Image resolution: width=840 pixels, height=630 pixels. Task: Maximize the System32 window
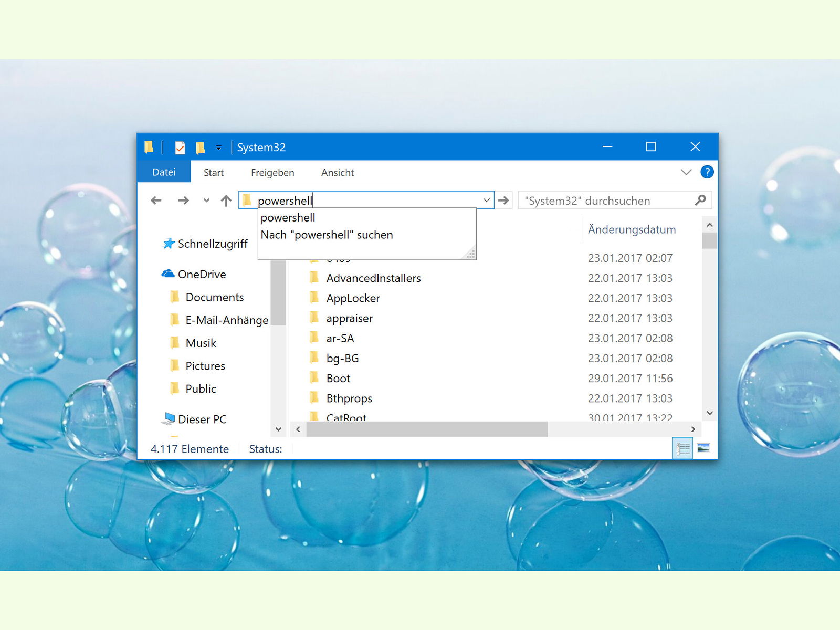[x=651, y=147]
